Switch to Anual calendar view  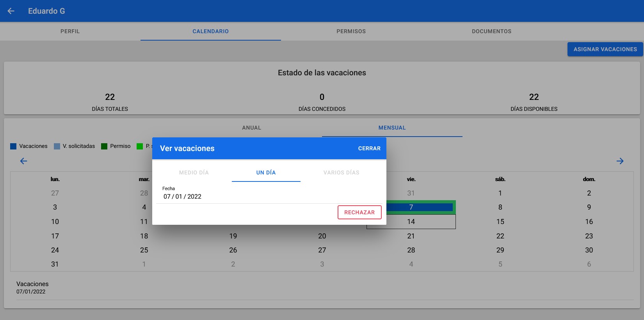tap(251, 128)
